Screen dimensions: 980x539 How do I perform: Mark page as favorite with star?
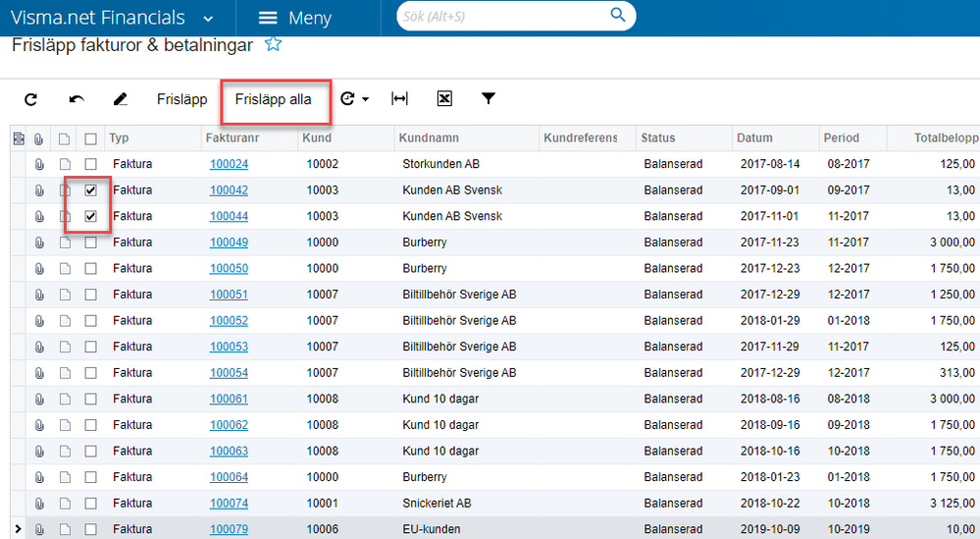[x=273, y=44]
